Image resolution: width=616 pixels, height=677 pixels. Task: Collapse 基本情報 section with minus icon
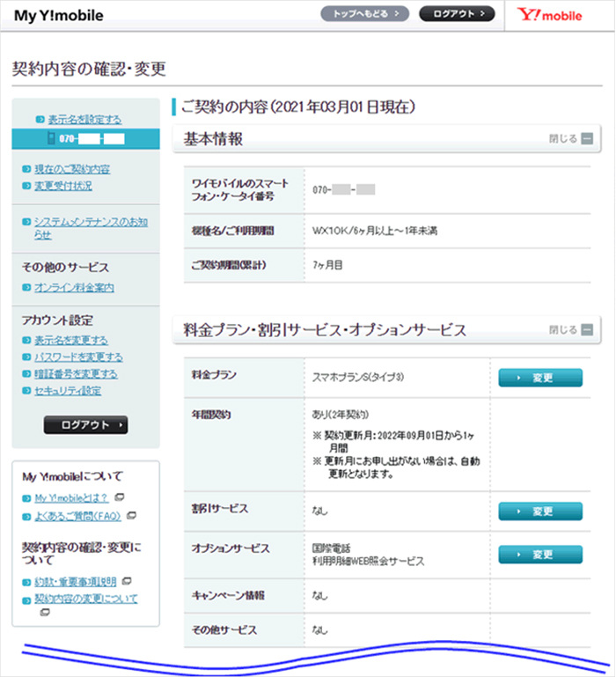(587, 138)
